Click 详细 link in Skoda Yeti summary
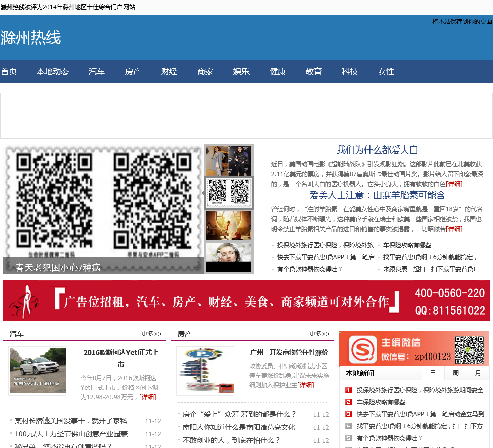Viewport: 493px width, 448px height. (148, 397)
